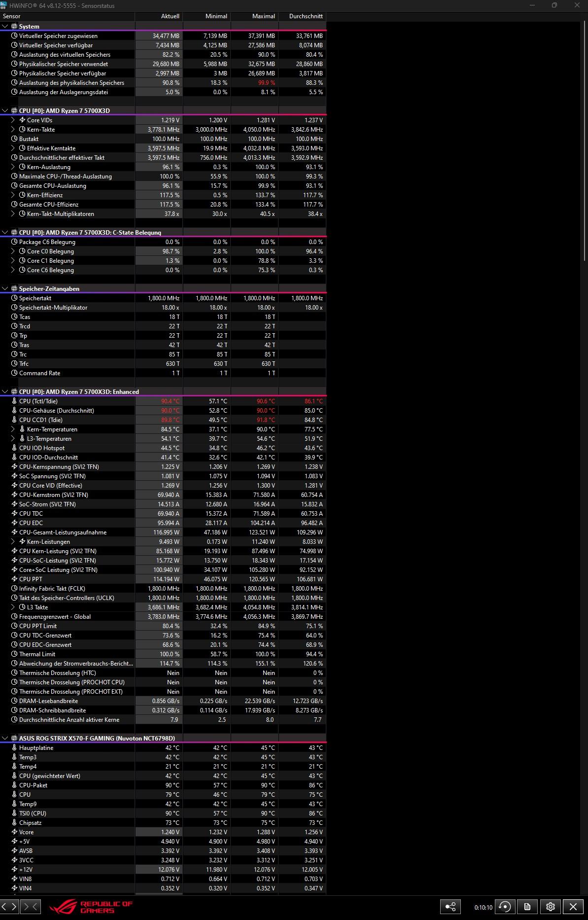
Task: Click the Maximal column header
Action: 254,16
